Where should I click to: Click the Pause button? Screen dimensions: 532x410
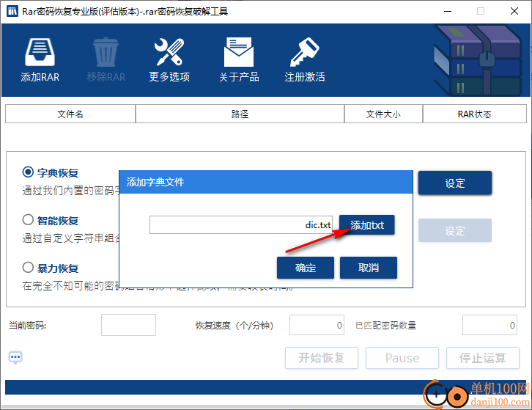click(x=402, y=358)
